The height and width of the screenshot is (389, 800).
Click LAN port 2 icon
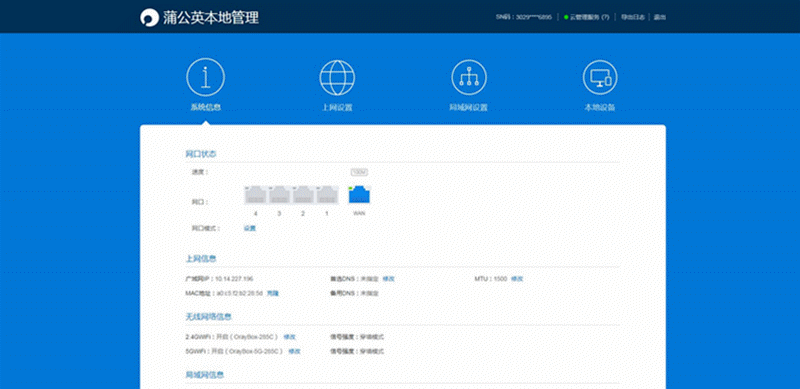tap(303, 196)
